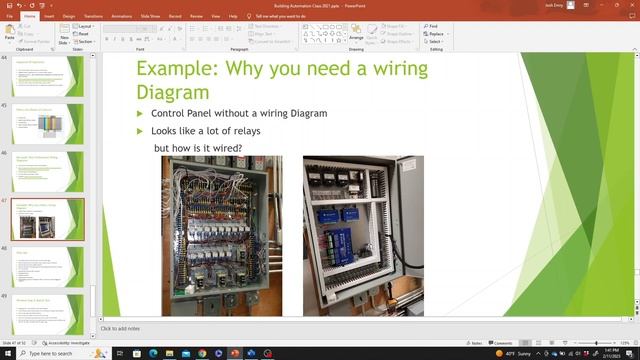This screenshot has width=640, height=360.
Task: Select slide 48 thumbnail
Action: (x=48, y=267)
